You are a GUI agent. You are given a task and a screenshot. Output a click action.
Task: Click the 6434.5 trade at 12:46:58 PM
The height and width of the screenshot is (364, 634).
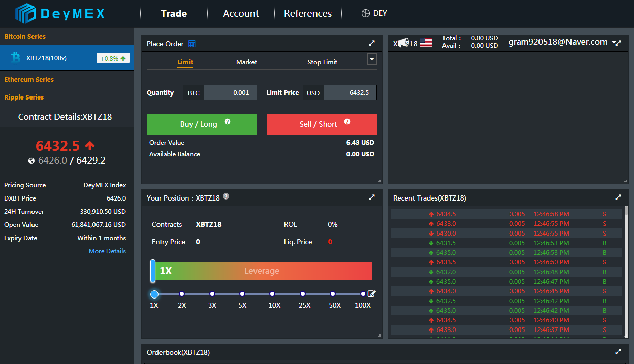506,214
